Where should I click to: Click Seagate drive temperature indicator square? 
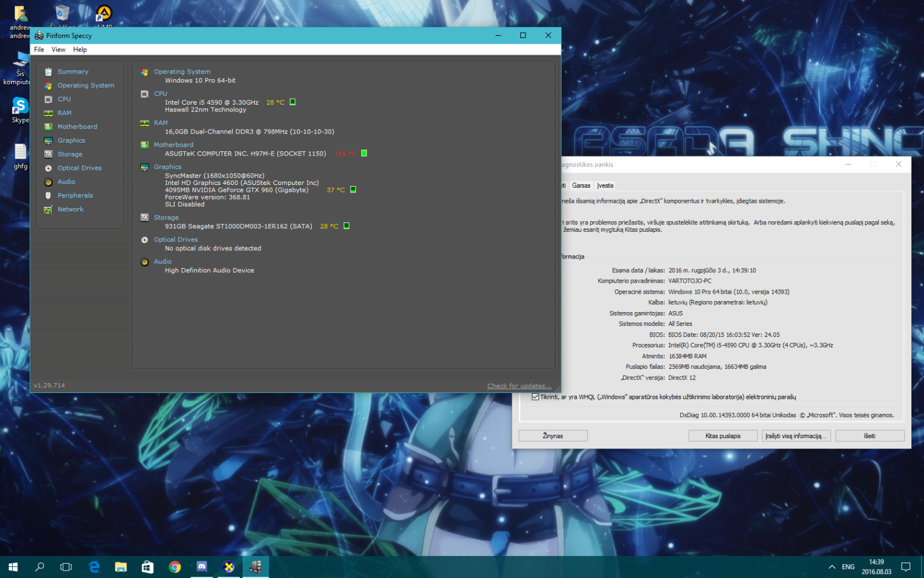pos(346,226)
